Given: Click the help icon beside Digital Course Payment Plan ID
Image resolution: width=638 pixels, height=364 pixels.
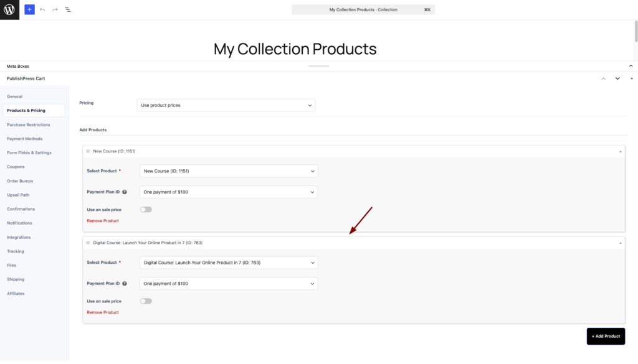Looking at the screenshot, I should pyautogui.click(x=125, y=284).
